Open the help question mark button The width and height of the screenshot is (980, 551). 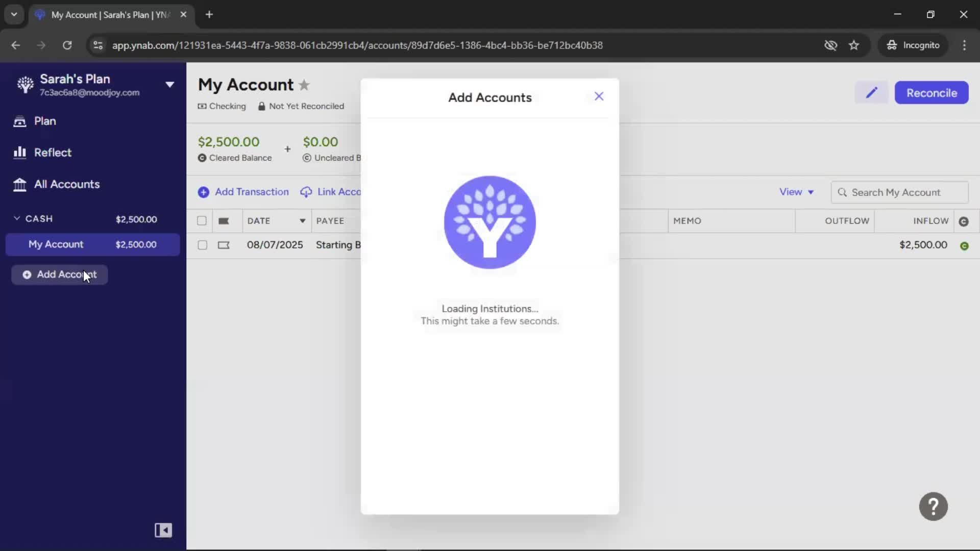[934, 507]
